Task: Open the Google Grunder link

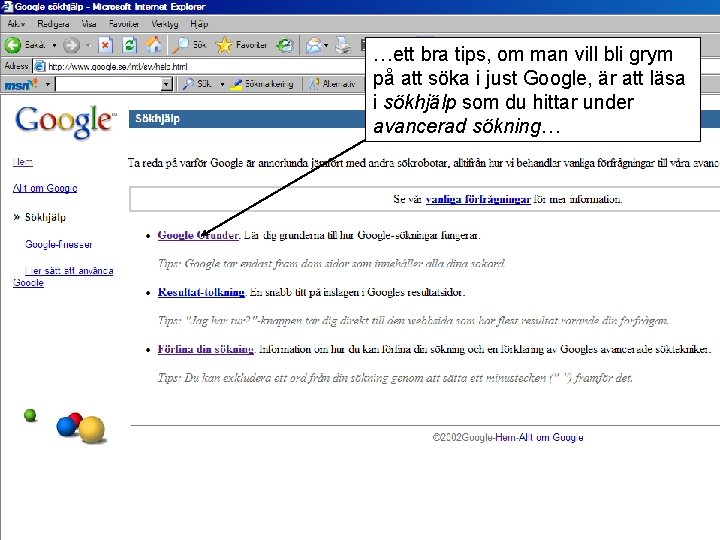Action: coord(198,235)
